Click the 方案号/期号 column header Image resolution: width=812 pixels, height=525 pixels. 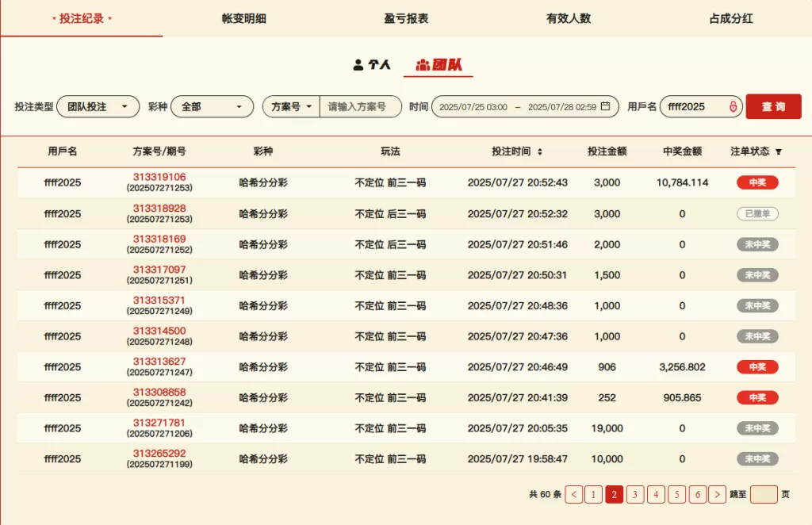click(x=159, y=151)
